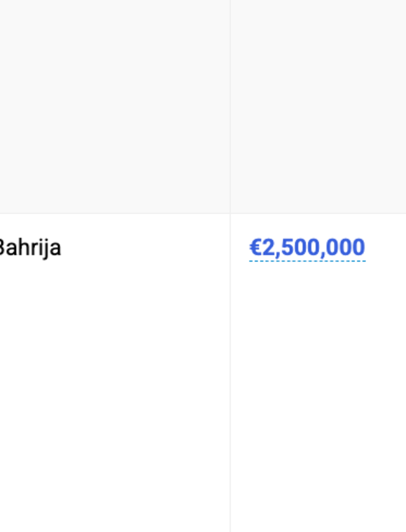Click the column divider in the gray area
Image resolution: width=406 pixels, height=532 pixels.
click(x=230, y=106)
